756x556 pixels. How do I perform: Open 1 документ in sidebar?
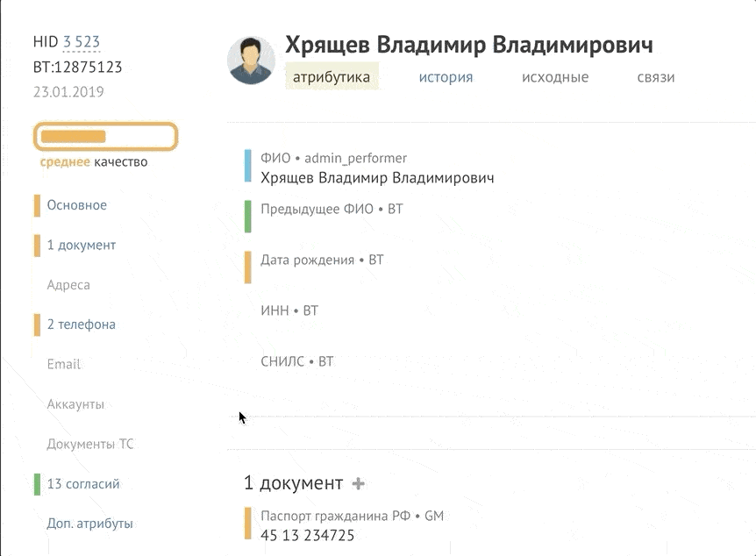pos(82,245)
